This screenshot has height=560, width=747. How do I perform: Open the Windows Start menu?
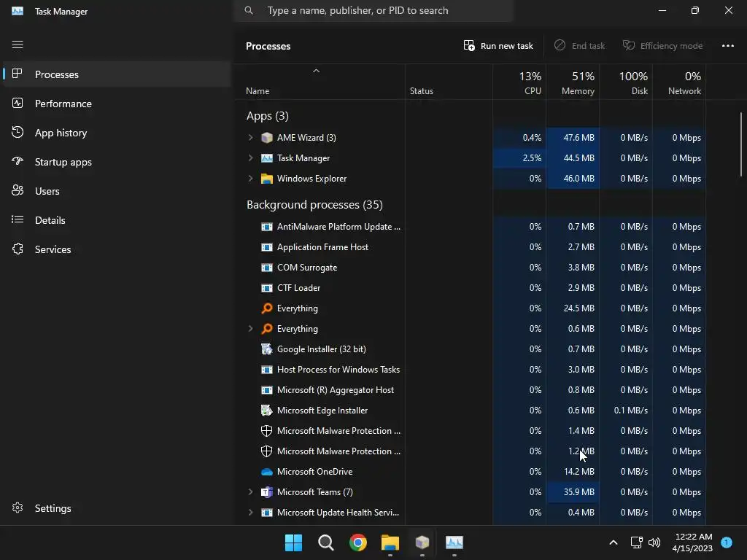[x=293, y=542]
